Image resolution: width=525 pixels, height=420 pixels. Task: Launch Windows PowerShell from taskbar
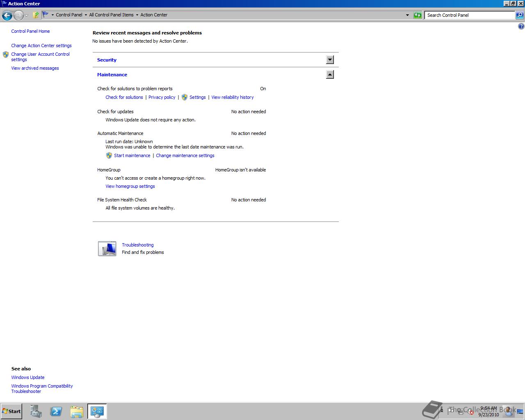(56, 411)
